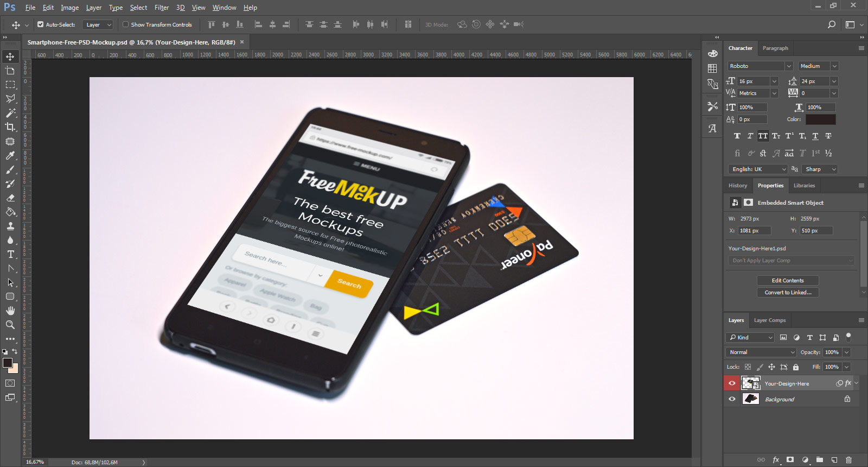The image size is (868, 467).
Task: Open the Sharp anti-aliasing dropdown
Action: point(820,169)
